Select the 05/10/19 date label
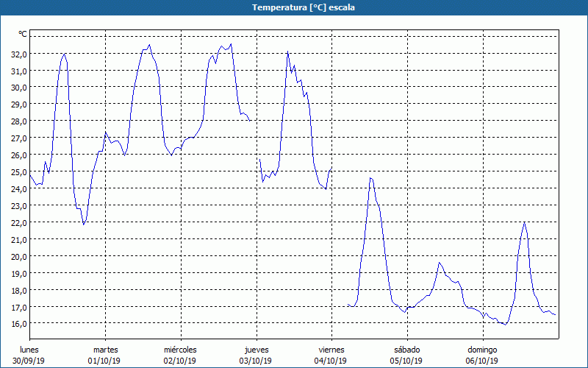This screenshot has width=588, height=368. click(406, 361)
